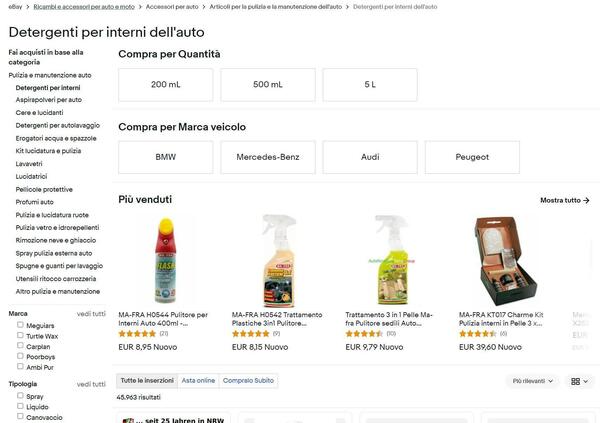Open the Più rilevanti sort dropdown
This screenshot has height=423, width=600.
533,381
